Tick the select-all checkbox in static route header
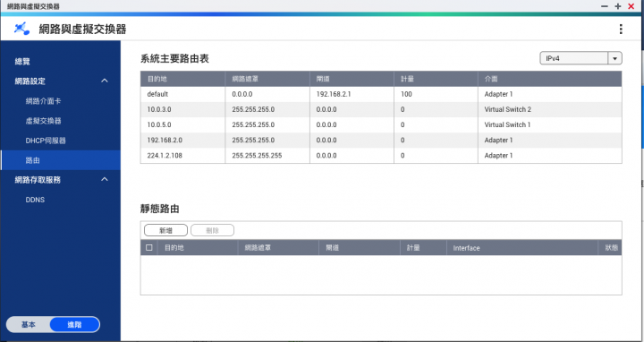Image resolution: width=644 pixels, height=342 pixels. [x=149, y=247]
